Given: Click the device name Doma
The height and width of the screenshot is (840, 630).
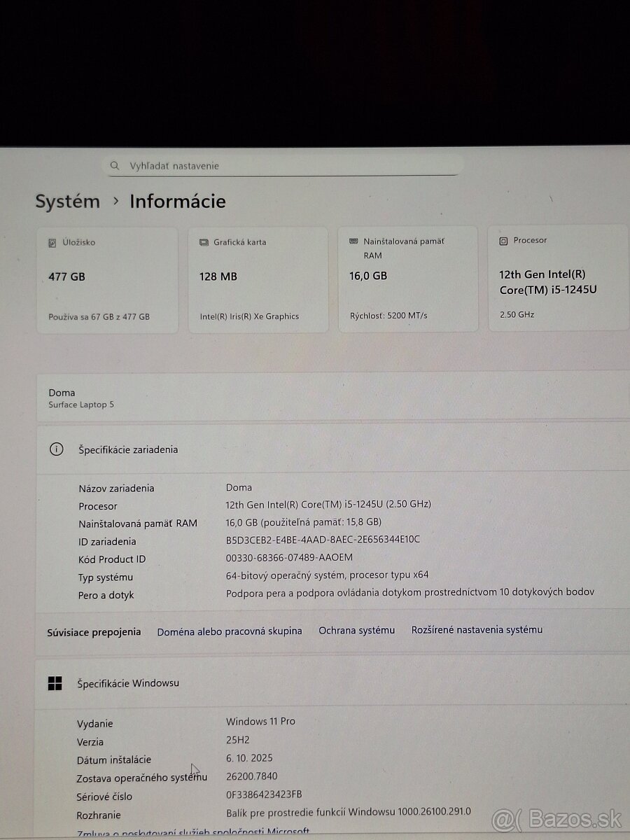Looking at the screenshot, I should pyautogui.click(x=62, y=393).
